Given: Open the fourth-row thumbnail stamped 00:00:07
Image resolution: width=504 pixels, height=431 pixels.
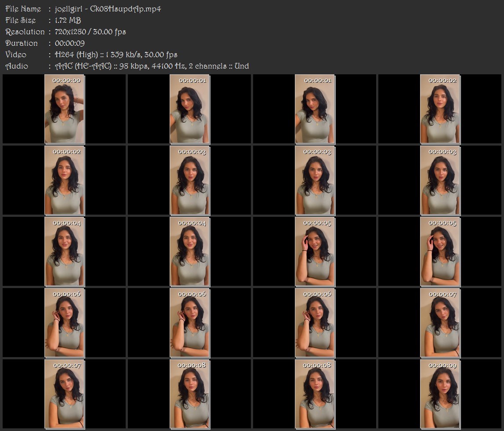Looking at the screenshot, I should tap(440, 323).
